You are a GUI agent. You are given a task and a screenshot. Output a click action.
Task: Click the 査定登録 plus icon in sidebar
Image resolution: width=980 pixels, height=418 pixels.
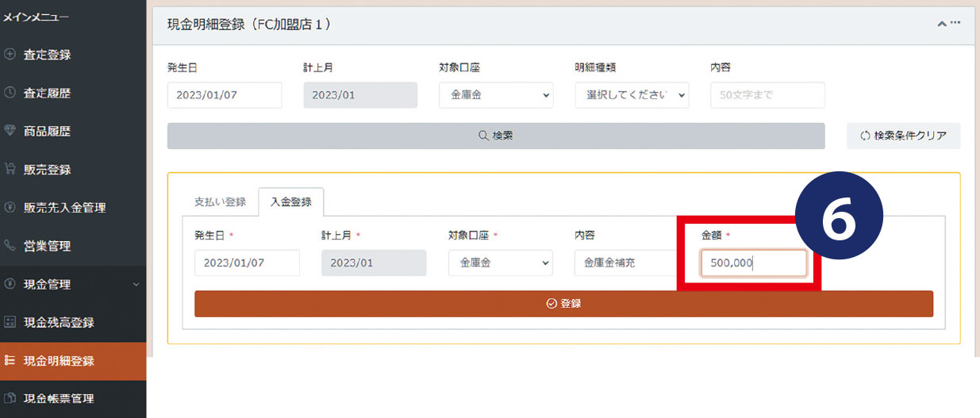click(x=10, y=55)
